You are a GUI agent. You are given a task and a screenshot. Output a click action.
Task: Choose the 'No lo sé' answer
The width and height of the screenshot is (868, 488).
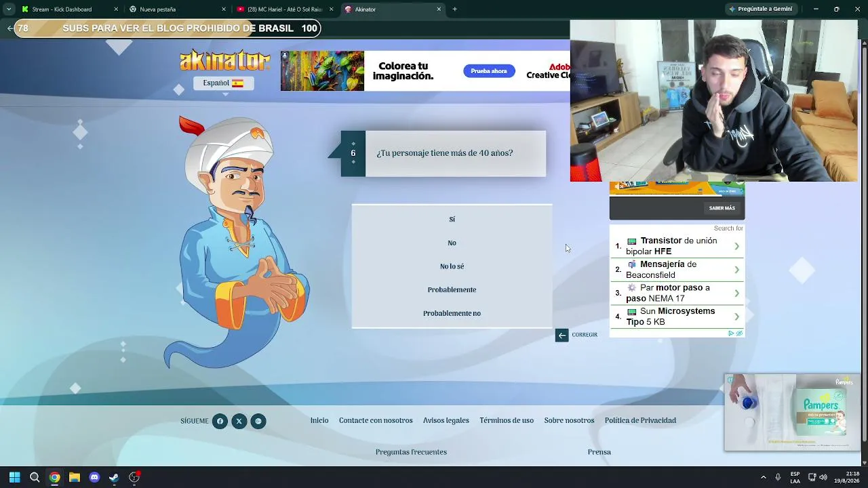point(452,266)
